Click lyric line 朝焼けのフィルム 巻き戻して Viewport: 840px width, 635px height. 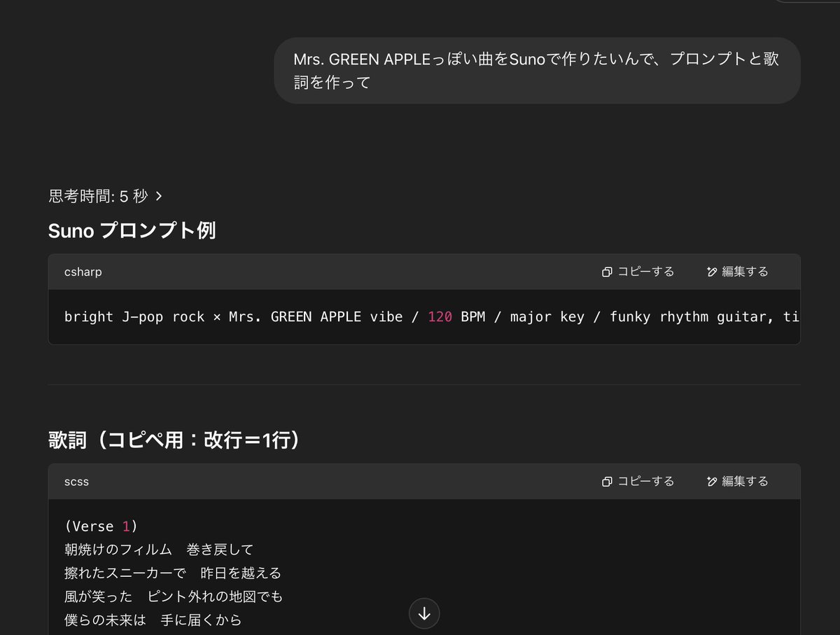coord(159,550)
